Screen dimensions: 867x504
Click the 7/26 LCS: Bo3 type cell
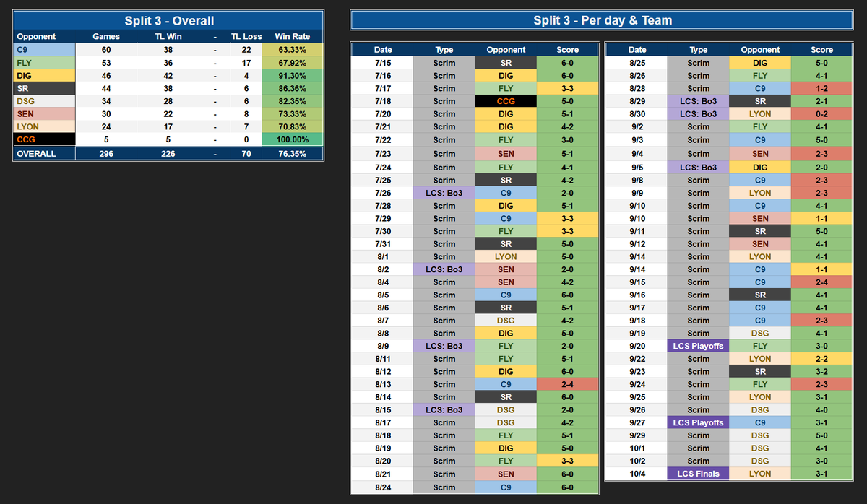[x=444, y=193]
